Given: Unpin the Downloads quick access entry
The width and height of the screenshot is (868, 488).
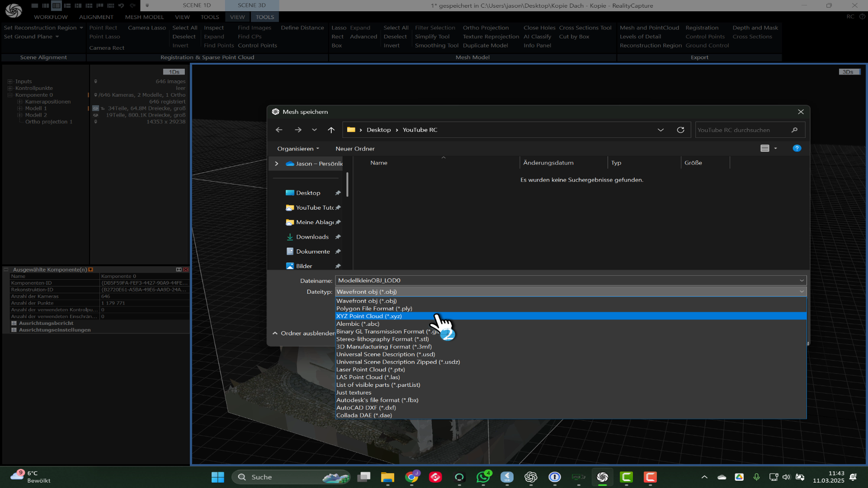Looking at the screenshot, I should pyautogui.click(x=338, y=237).
